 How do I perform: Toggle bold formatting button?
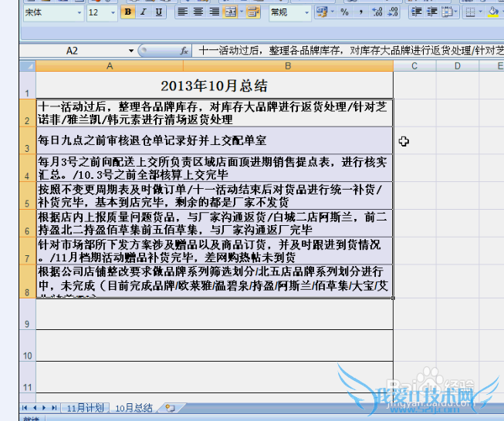127,12
